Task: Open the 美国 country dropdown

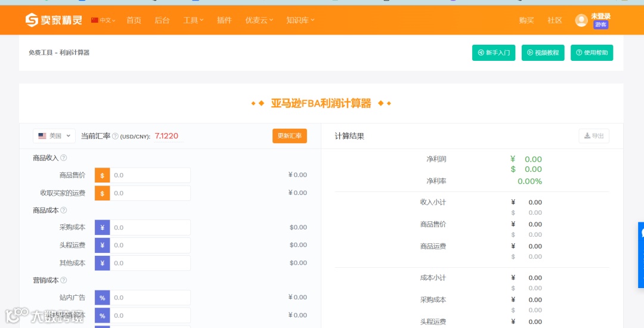Action: point(54,136)
